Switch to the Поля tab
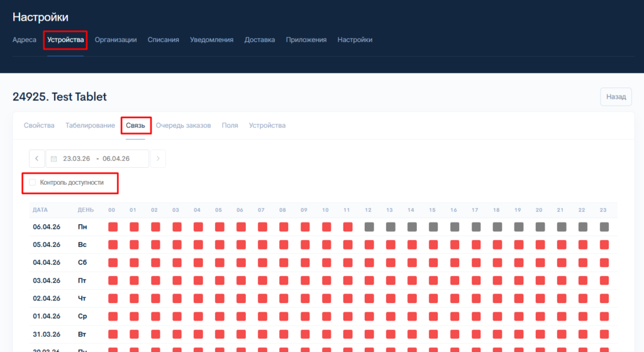Screen dimensions: 644x352 pyautogui.click(x=230, y=126)
